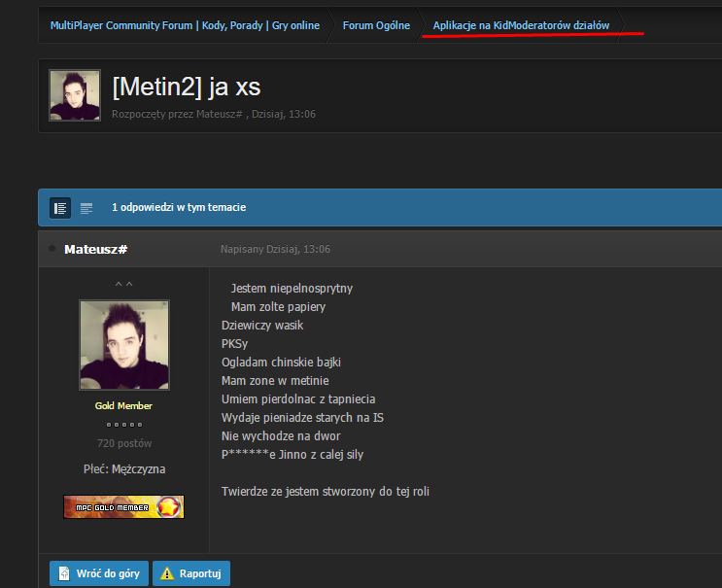722x588 pixels.
Task: Click the line Mam zone w metinie
Action: [275, 380]
